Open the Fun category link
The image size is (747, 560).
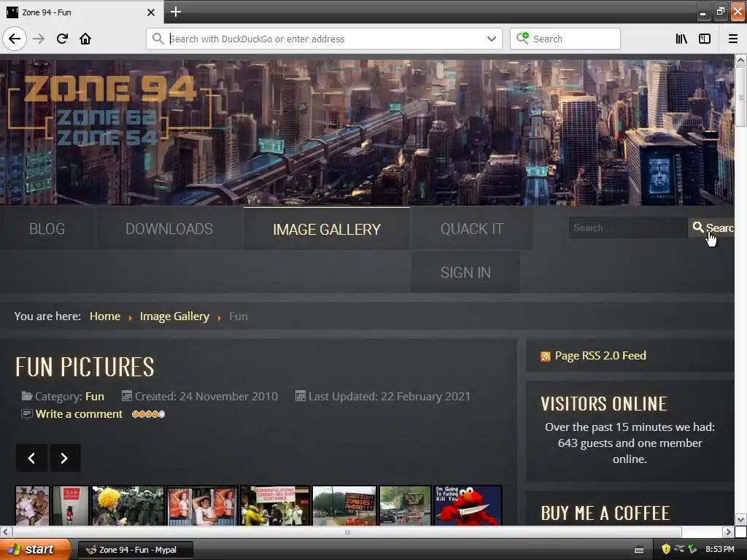point(94,396)
